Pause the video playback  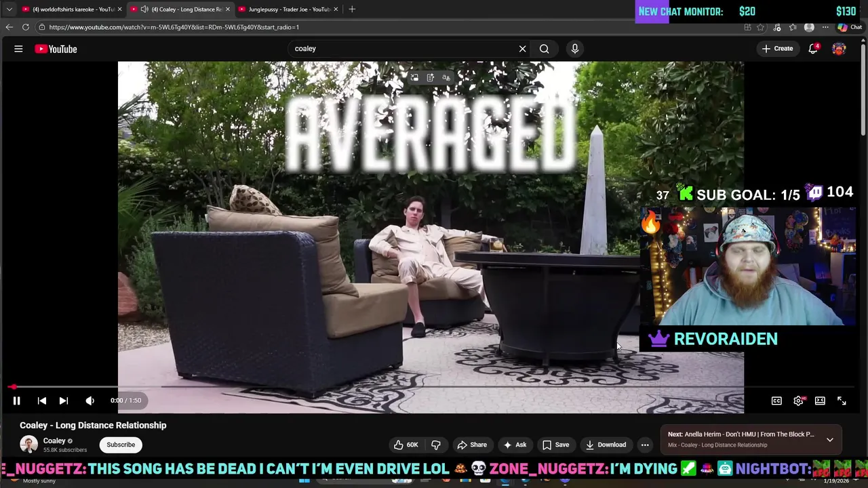(x=16, y=401)
